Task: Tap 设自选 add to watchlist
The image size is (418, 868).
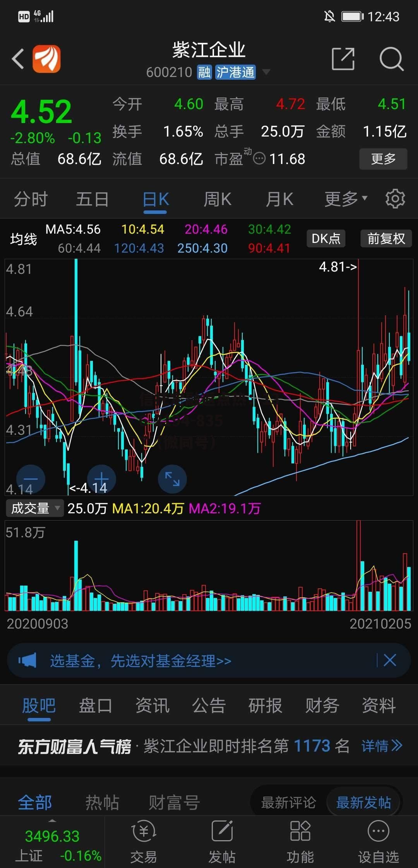Action: click(x=379, y=842)
